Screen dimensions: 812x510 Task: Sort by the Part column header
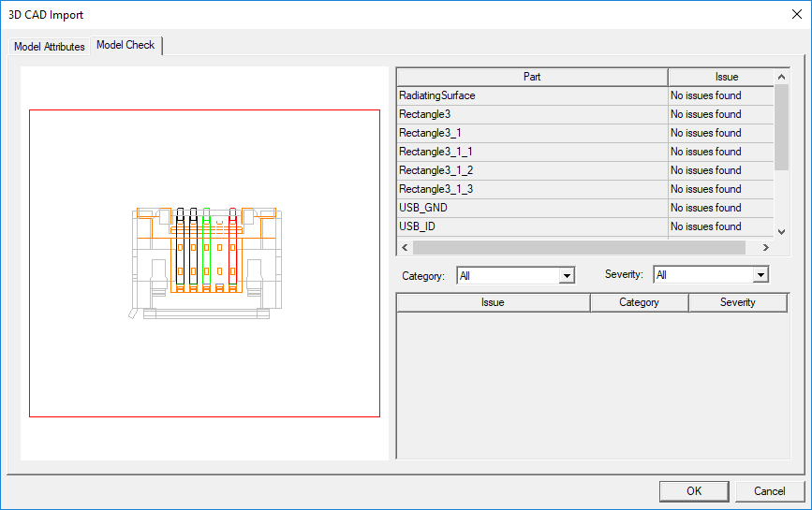pyautogui.click(x=531, y=77)
